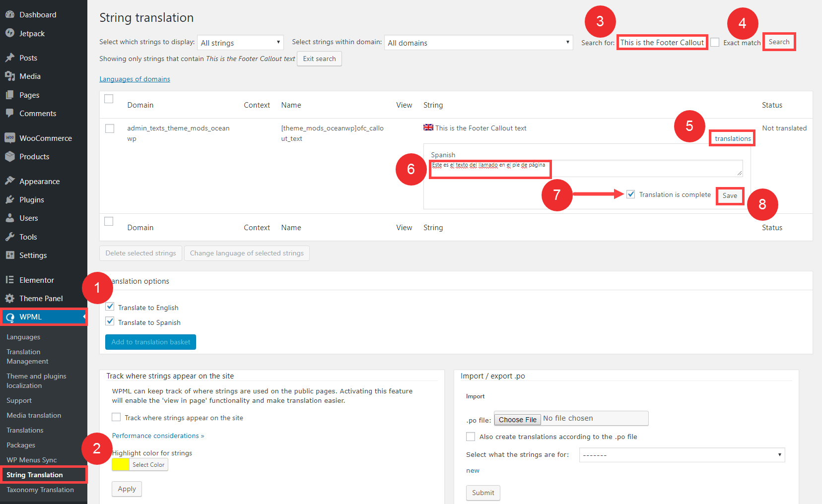Click Add to translation basket
The height and width of the screenshot is (504, 822).
tap(150, 342)
